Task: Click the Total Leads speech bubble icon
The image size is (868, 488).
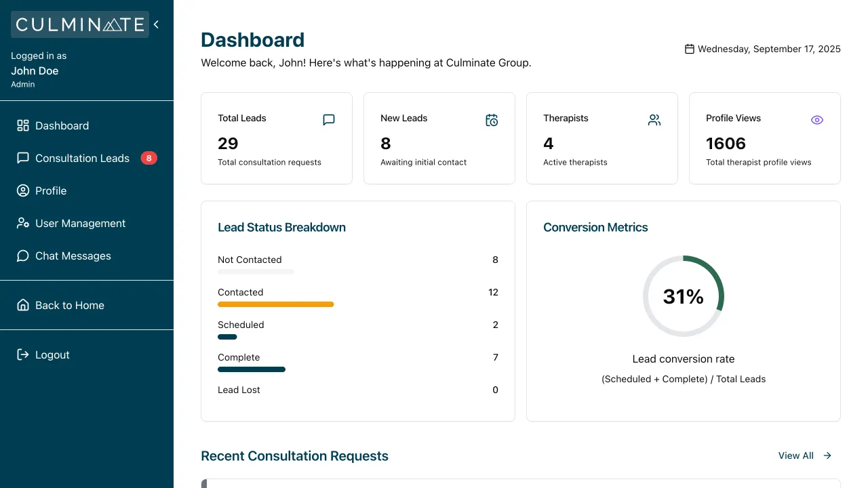Action: click(x=329, y=120)
